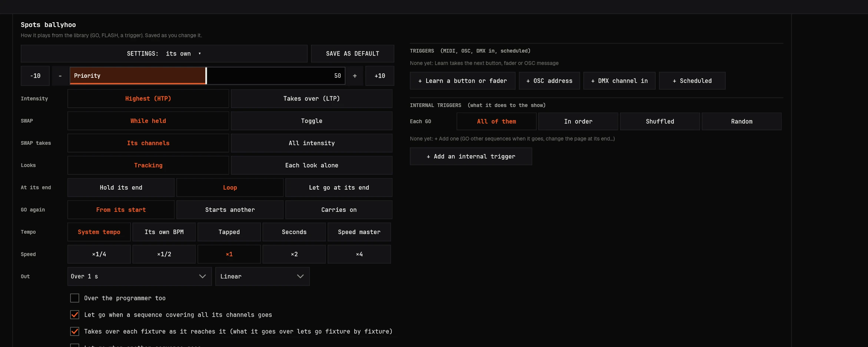Set SWAP takes to All intensity
Image resolution: width=868 pixels, height=347 pixels.
click(x=312, y=143)
